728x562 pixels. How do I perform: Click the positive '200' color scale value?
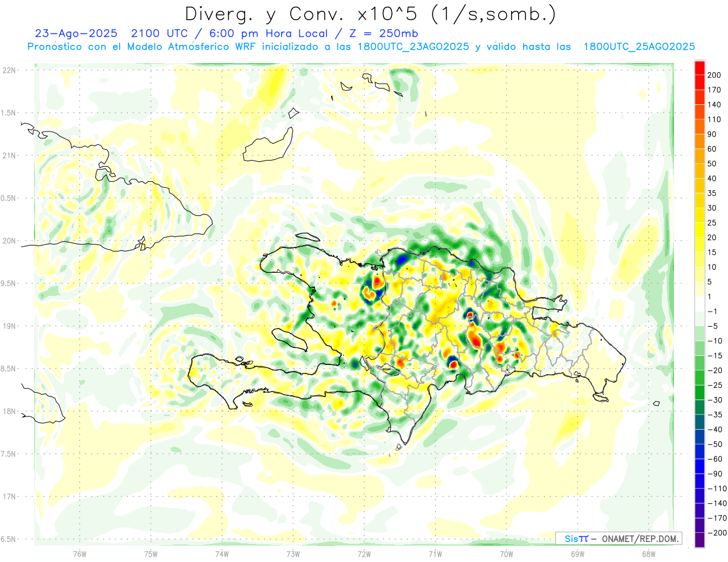[715, 75]
